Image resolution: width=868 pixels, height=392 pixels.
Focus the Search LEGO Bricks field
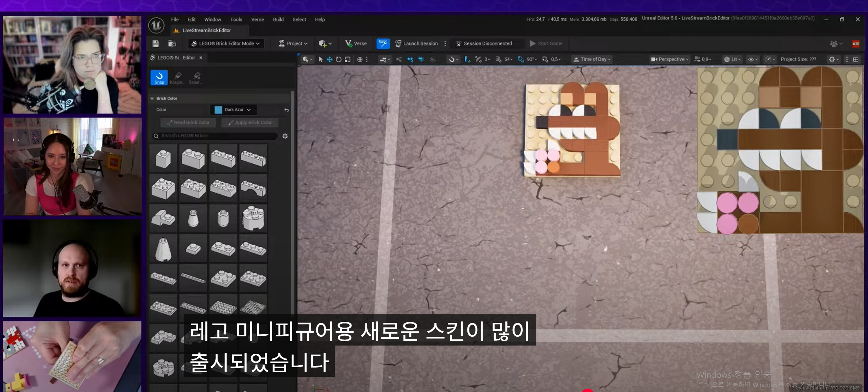tap(215, 136)
